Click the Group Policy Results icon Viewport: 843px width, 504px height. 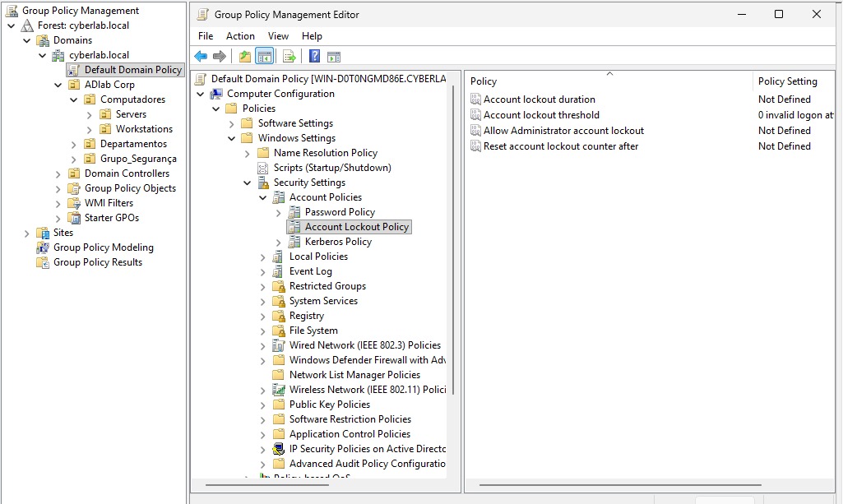tap(43, 263)
